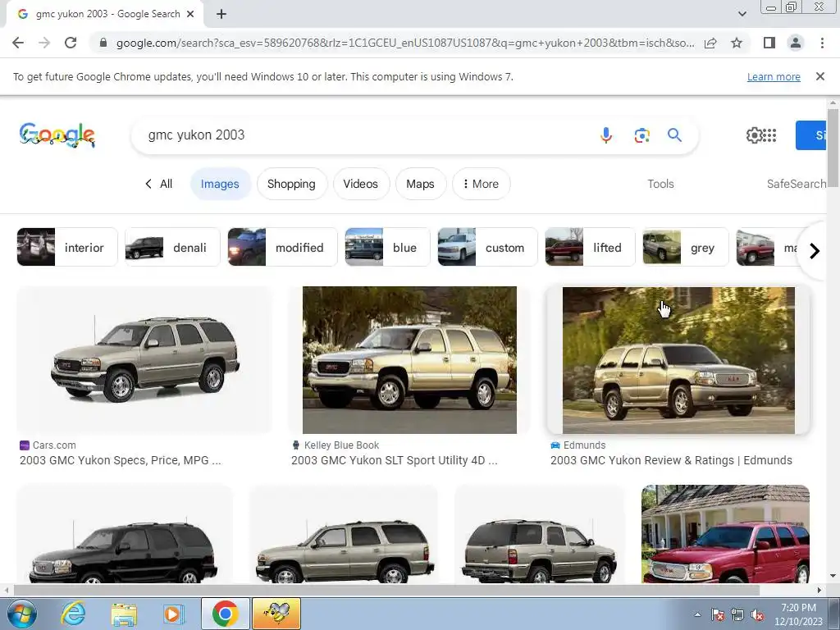Image resolution: width=840 pixels, height=630 pixels.
Task: Open the Chrome side panel
Action: (x=769, y=43)
